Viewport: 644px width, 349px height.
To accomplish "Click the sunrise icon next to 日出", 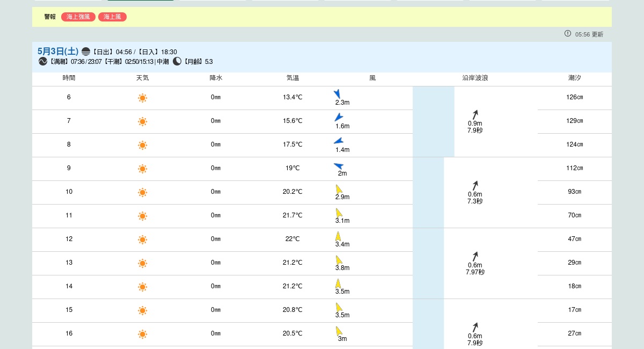I will tap(86, 52).
